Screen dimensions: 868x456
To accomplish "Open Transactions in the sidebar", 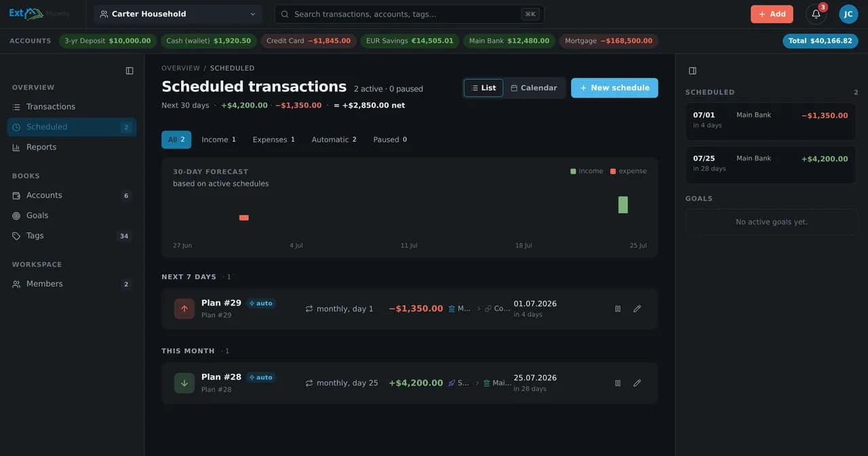I will (x=72, y=107).
